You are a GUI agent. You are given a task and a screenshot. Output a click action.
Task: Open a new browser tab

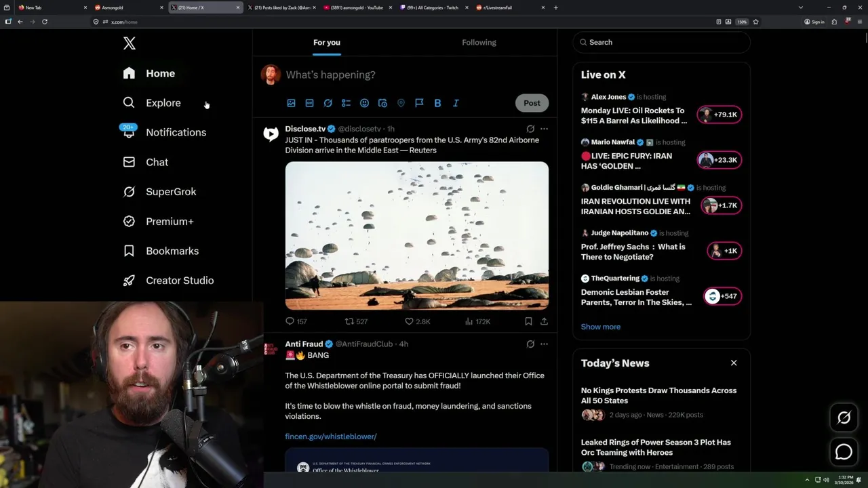tap(555, 7)
